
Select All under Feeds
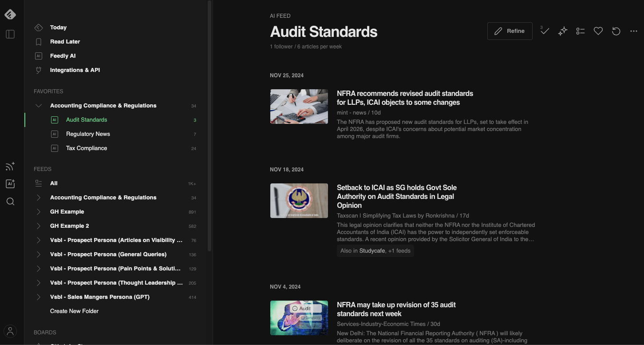[54, 183]
